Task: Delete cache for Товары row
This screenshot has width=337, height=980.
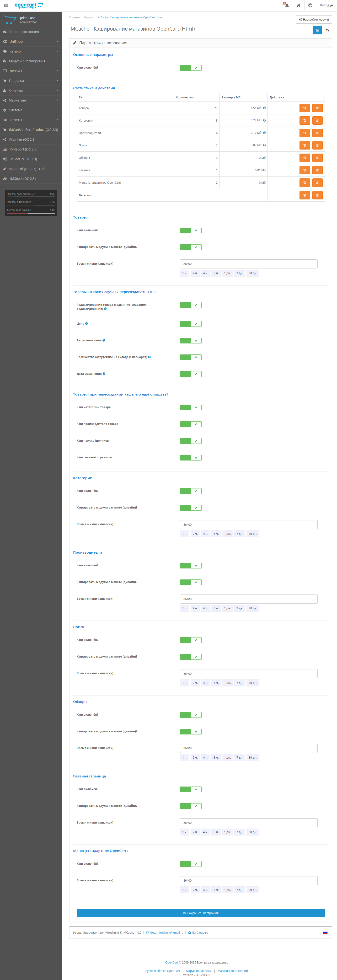Action: point(317,108)
